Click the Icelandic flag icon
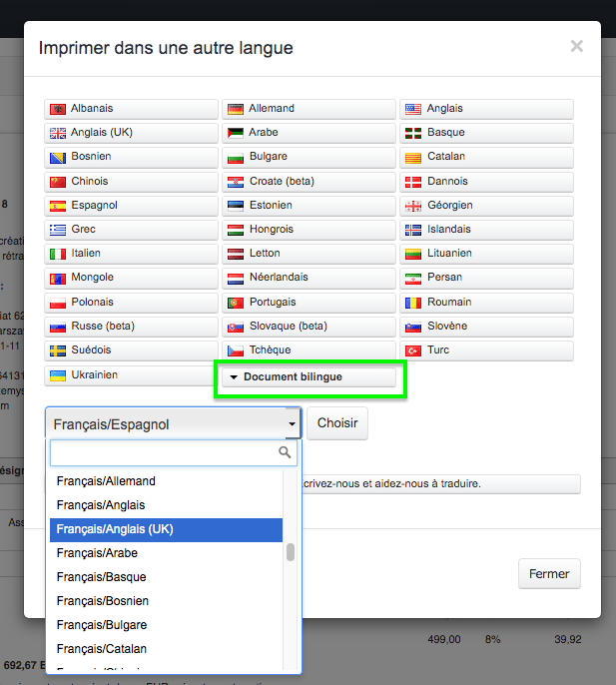616x685 pixels. tap(413, 230)
